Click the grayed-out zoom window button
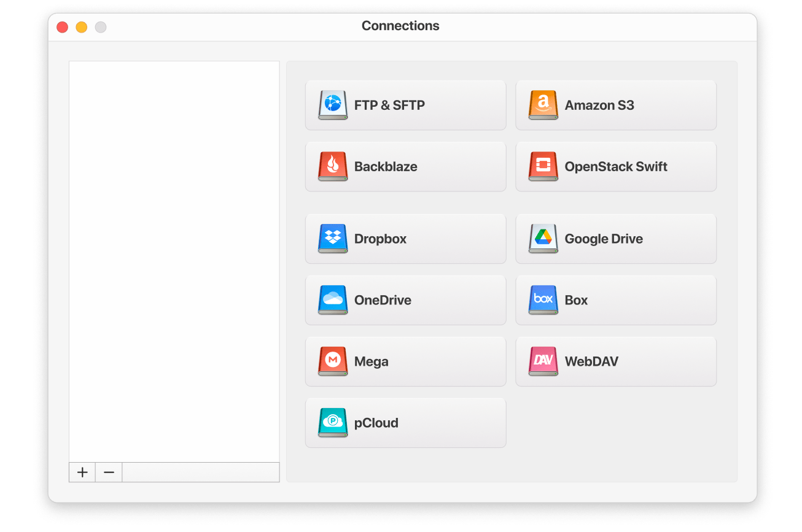This screenshot has height=532, width=802. pos(101,27)
